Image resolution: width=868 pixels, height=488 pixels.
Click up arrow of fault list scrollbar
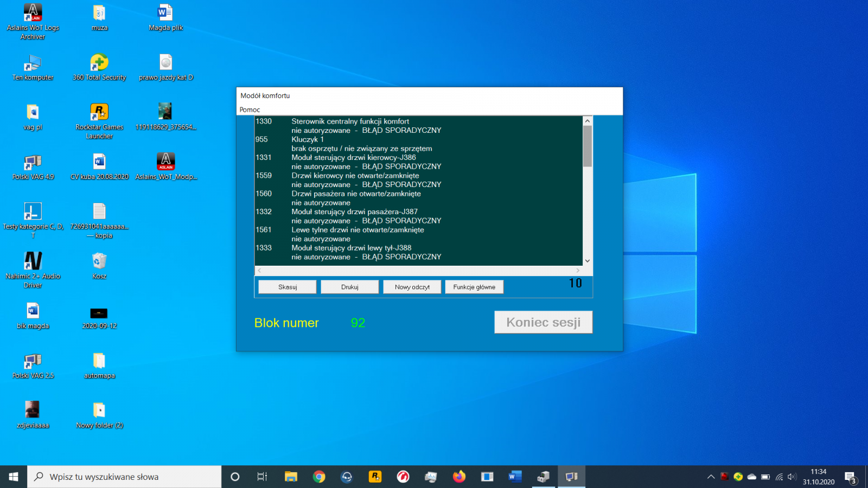click(x=588, y=121)
